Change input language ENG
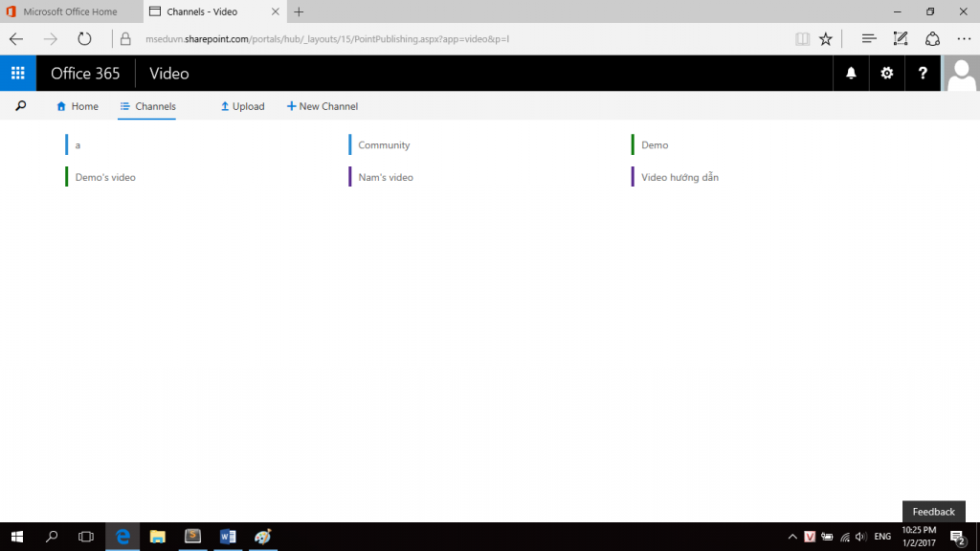Viewport: 980px width, 551px height. (882, 537)
